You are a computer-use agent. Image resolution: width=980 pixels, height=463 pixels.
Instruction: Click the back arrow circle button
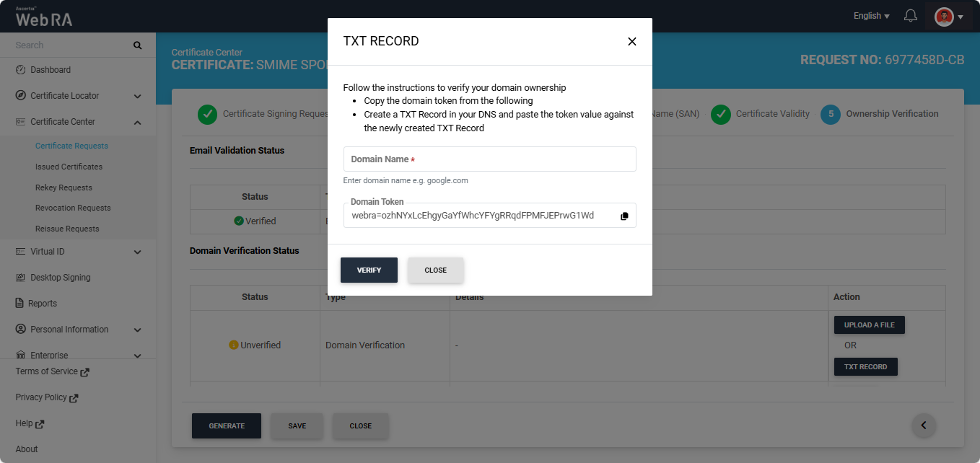point(924,425)
